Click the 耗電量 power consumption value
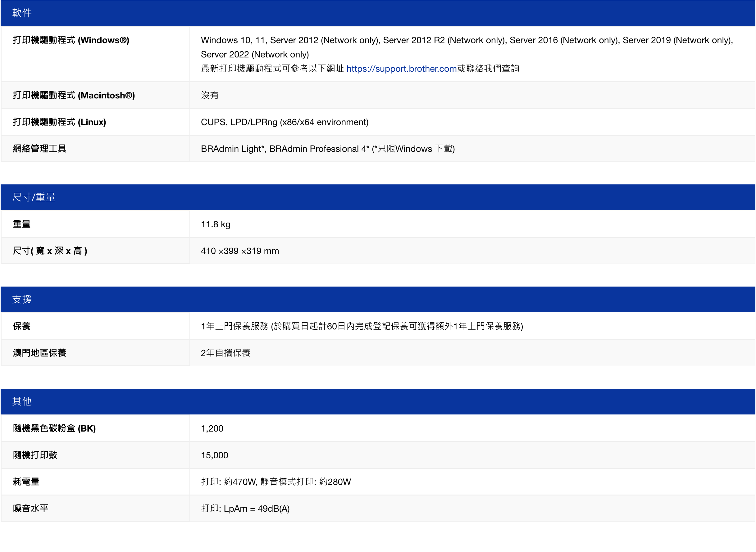The width and height of the screenshot is (756, 552). coord(276,482)
